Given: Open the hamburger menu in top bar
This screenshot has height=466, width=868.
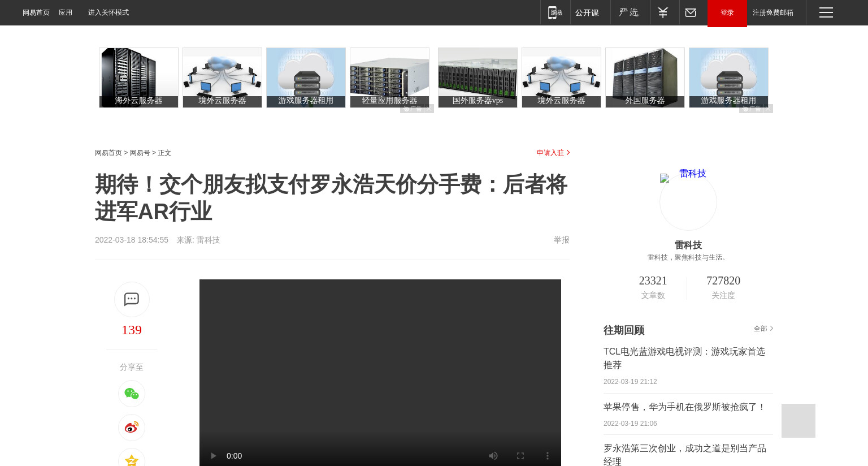Looking at the screenshot, I should pyautogui.click(x=826, y=12).
